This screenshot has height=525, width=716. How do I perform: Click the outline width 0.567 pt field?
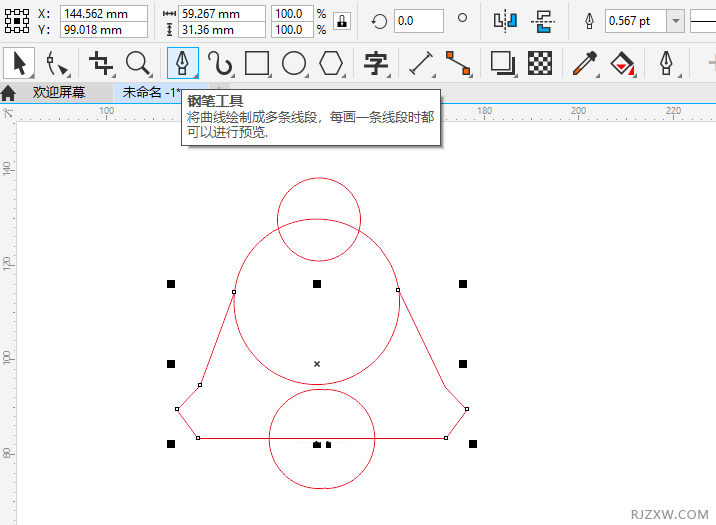coord(636,21)
